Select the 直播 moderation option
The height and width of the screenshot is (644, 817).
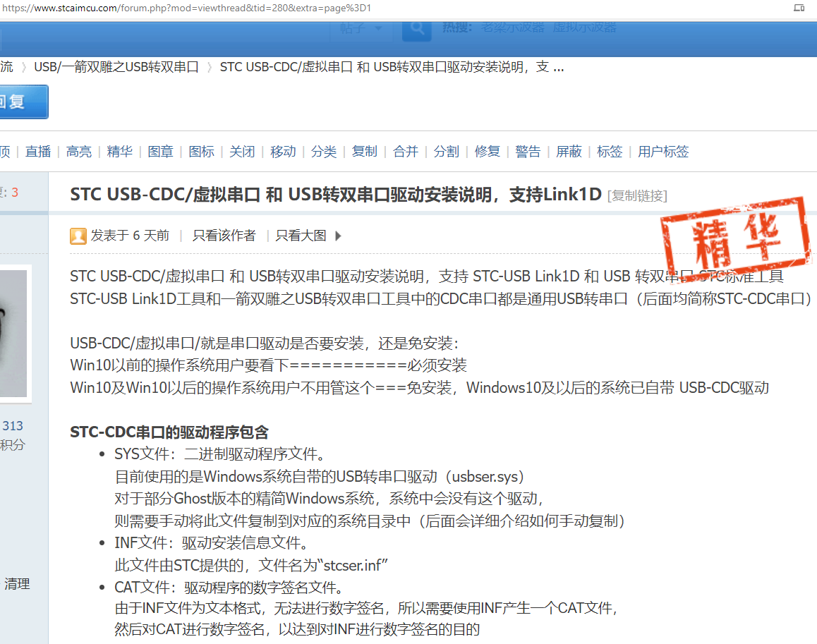(x=38, y=152)
